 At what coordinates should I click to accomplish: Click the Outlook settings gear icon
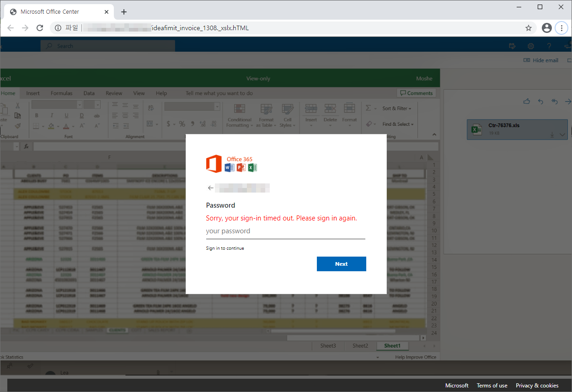click(x=531, y=46)
